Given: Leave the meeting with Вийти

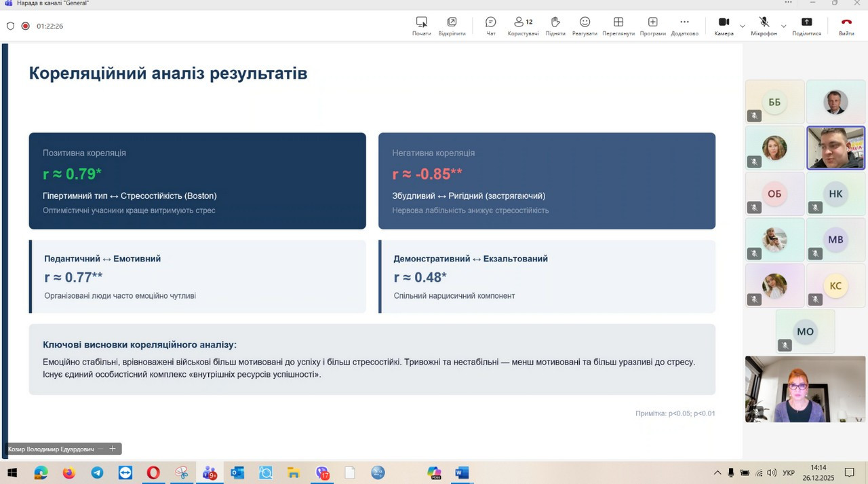Looking at the screenshot, I should tap(846, 26).
